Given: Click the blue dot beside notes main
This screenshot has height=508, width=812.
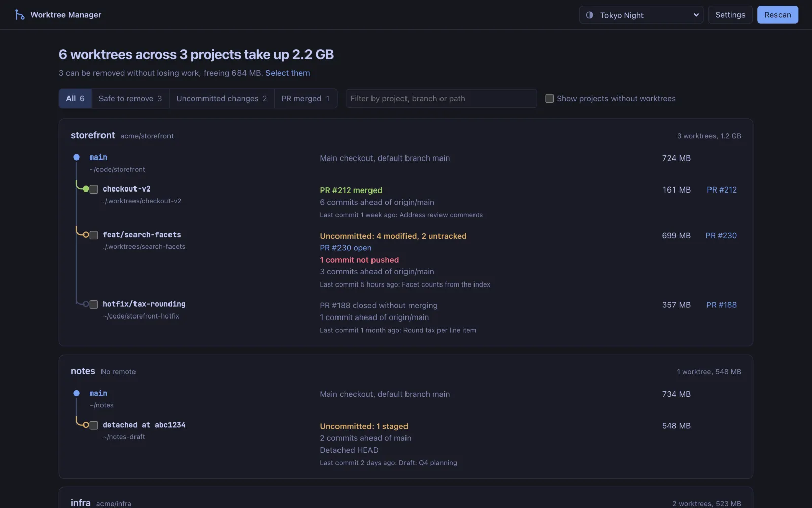Looking at the screenshot, I should (76, 393).
